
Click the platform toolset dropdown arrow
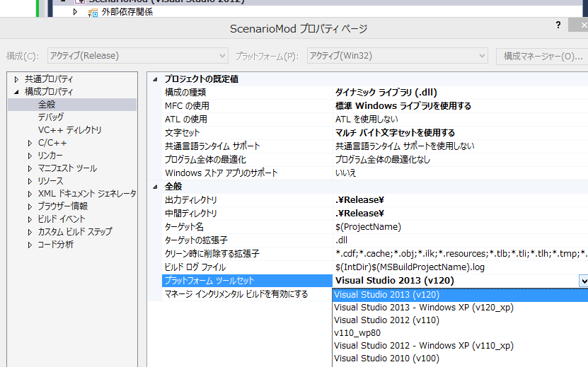[x=583, y=281]
